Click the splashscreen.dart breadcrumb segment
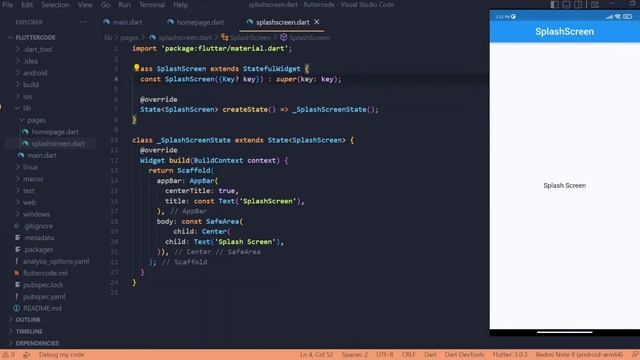This screenshot has height=360, width=640. (x=185, y=38)
